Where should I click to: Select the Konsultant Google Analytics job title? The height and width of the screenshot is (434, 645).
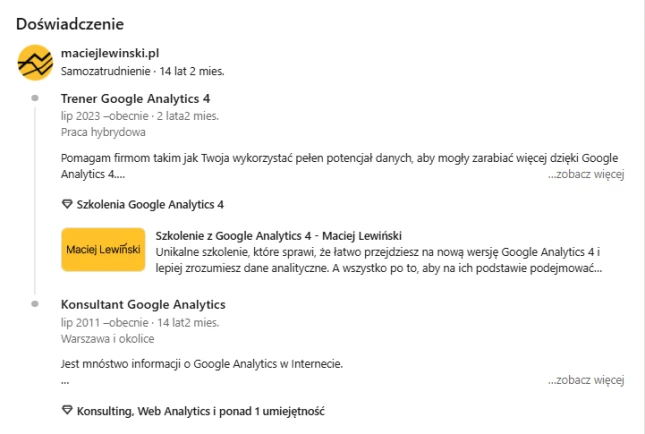tap(143, 304)
